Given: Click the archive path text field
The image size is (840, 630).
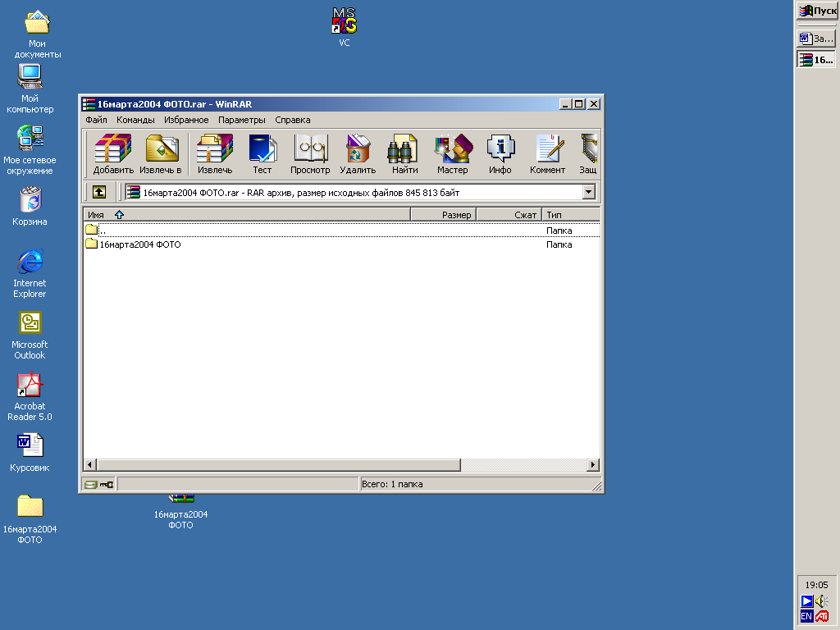Looking at the screenshot, I should point(354,192).
